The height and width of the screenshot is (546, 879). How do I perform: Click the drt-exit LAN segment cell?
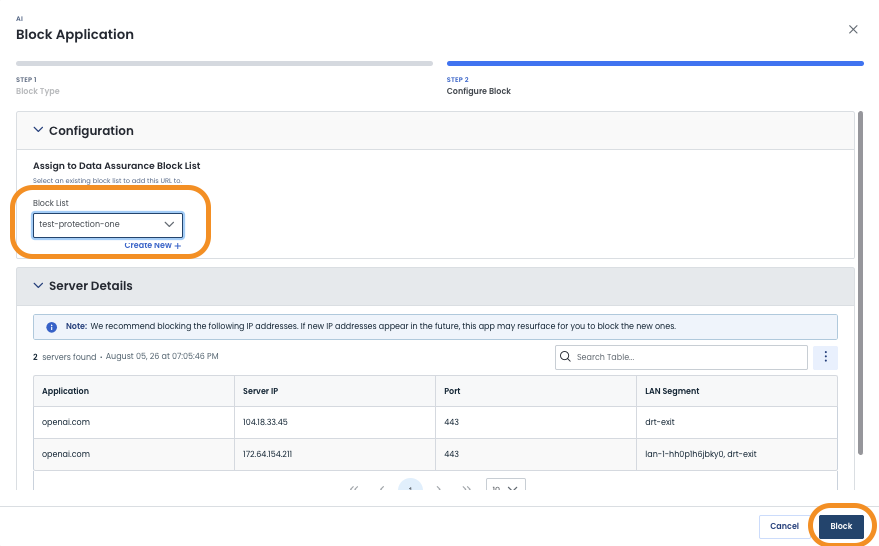point(737,422)
